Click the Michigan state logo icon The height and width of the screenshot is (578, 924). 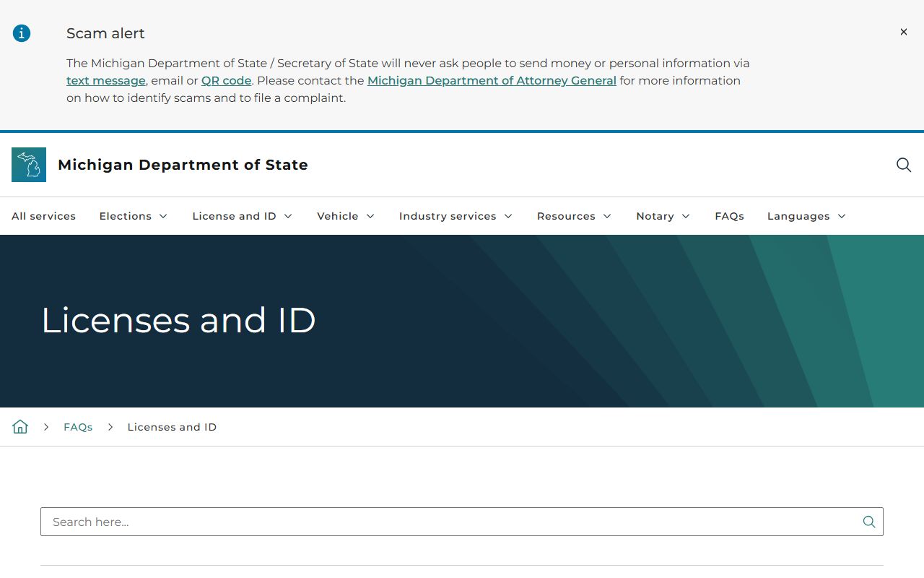pyautogui.click(x=29, y=165)
